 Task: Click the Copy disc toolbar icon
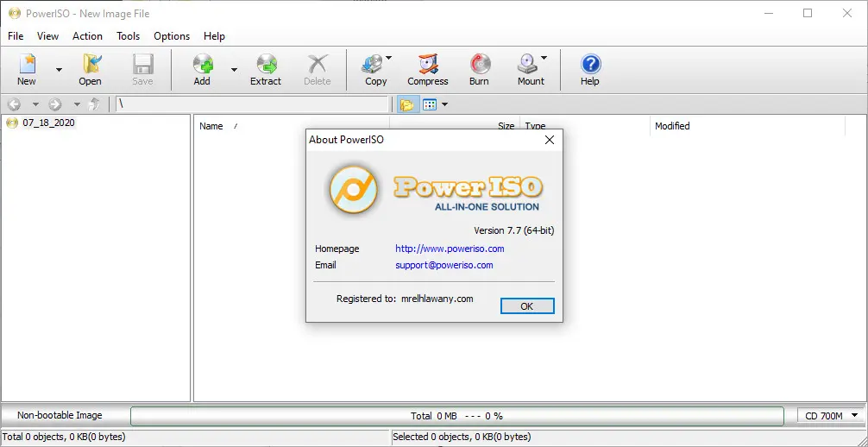[373, 69]
